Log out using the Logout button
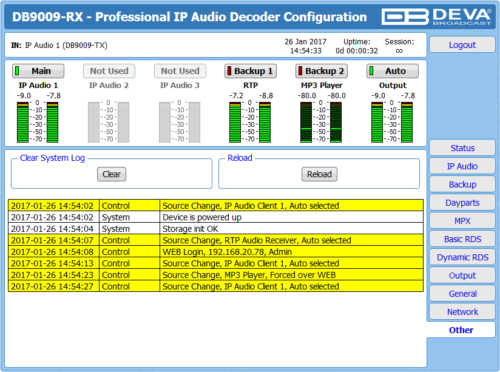The image size is (500, 372). [x=462, y=45]
